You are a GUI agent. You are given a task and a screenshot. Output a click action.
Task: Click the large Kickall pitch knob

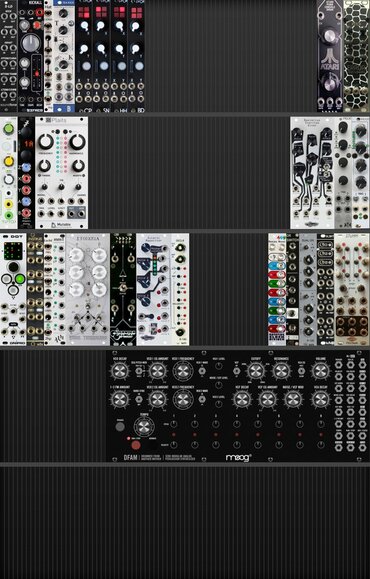pos(30,44)
